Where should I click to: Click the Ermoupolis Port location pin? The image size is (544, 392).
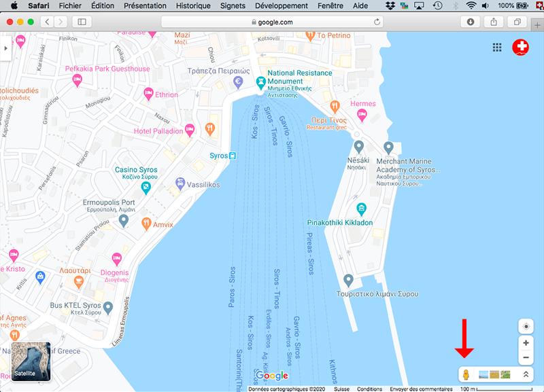point(124,220)
